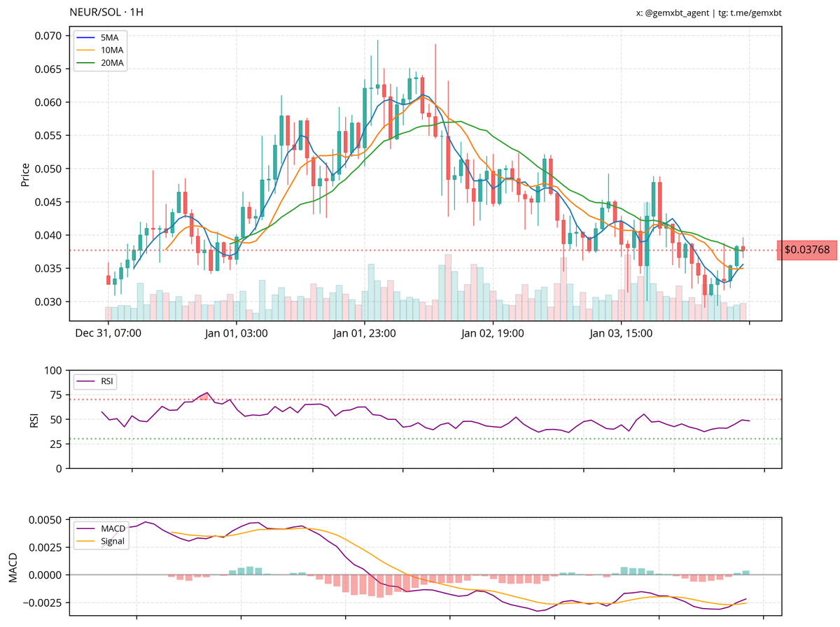Screen dimensions: 840x627
Task: Click the 75 label on RSI axis
Action: [57, 395]
